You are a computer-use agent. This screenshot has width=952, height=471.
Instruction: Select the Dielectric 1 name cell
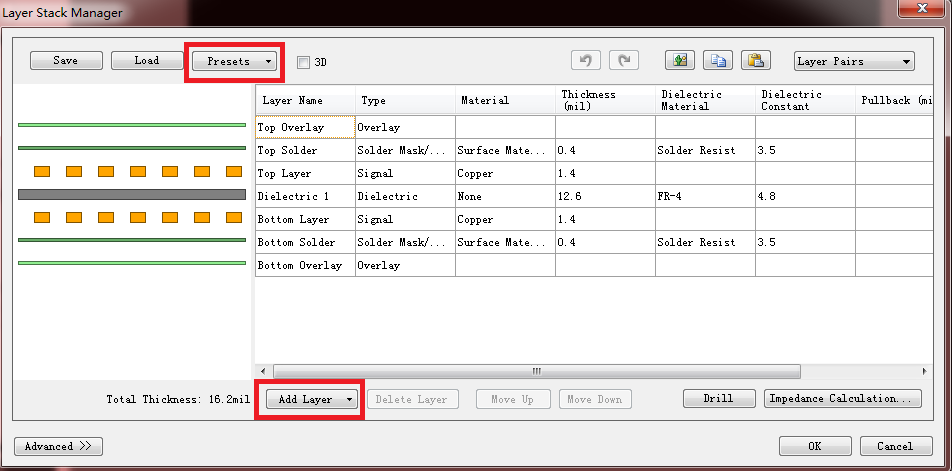pyautogui.click(x=305, y=197)
